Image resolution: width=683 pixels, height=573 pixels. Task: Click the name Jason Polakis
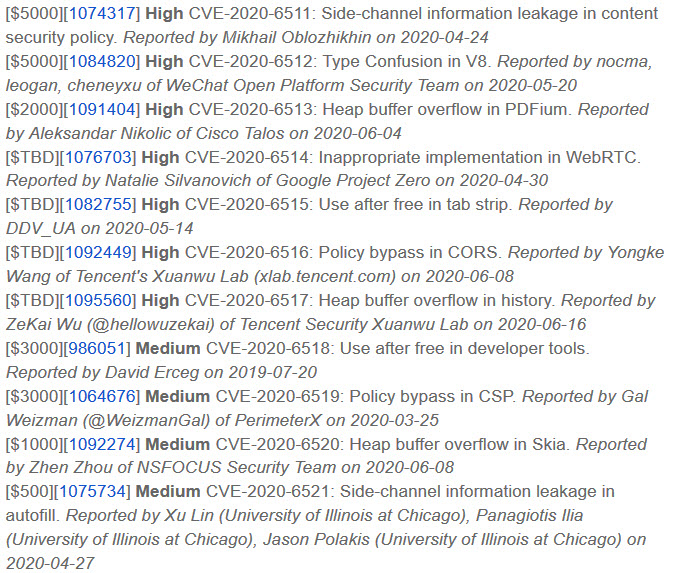point(316,539)
